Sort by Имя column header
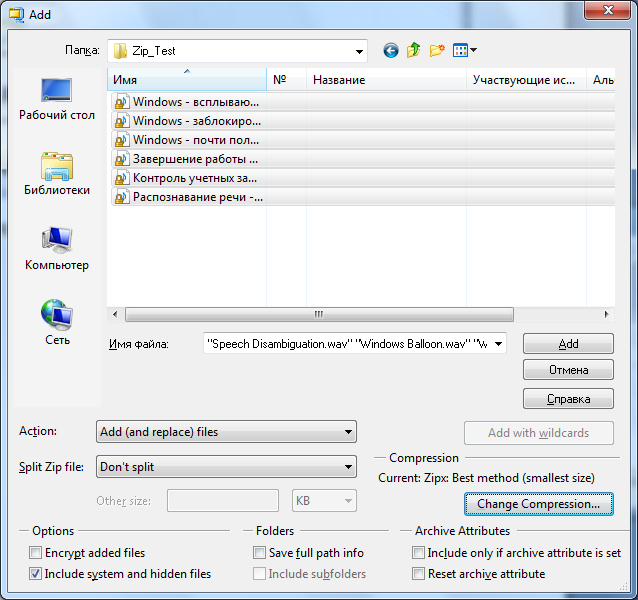 (187, 80)
